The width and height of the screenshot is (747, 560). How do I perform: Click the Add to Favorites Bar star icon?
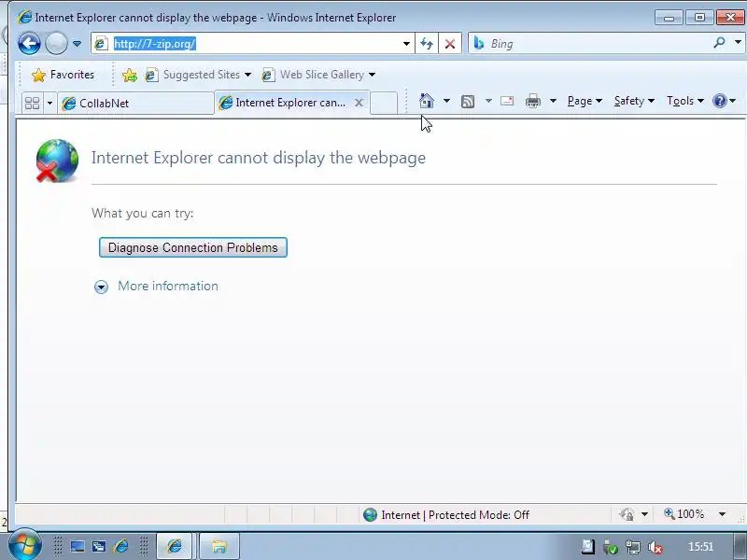tap(130, 75)
